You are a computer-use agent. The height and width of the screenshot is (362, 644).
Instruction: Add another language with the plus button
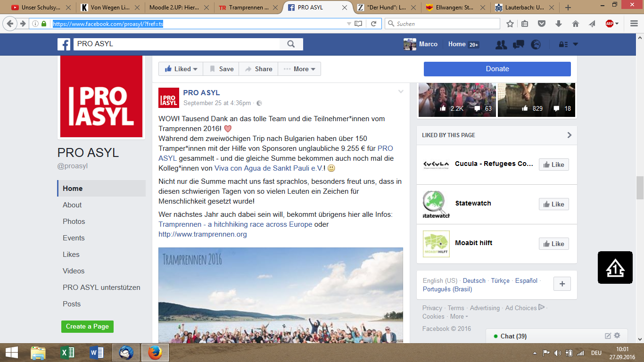tap(562, 284)
